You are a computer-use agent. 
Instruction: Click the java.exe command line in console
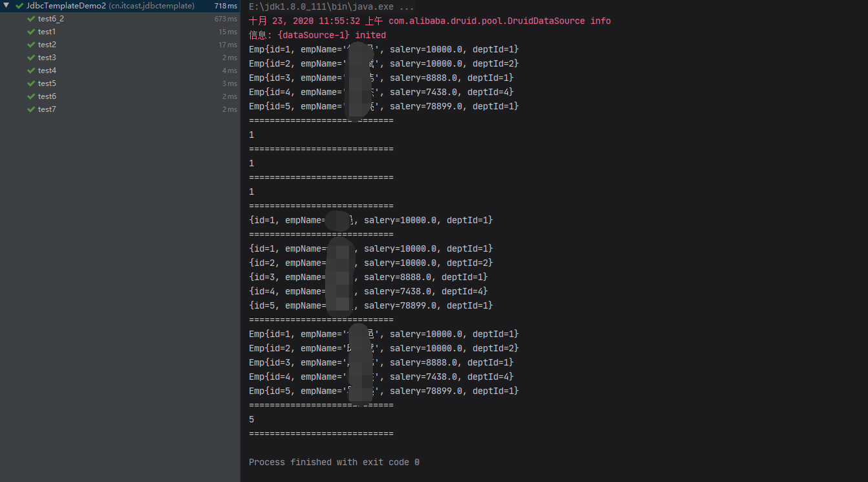(332, 7)
